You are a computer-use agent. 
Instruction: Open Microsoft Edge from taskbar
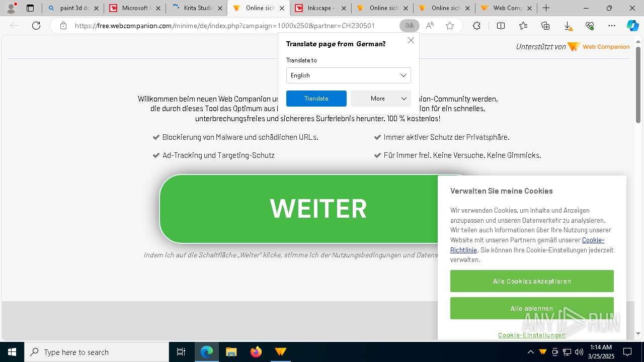pyautogui.click(x=207, y=352)
